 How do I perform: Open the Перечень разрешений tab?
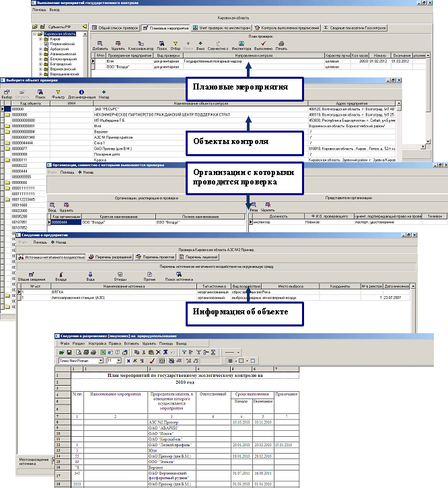tap(109, 256)
